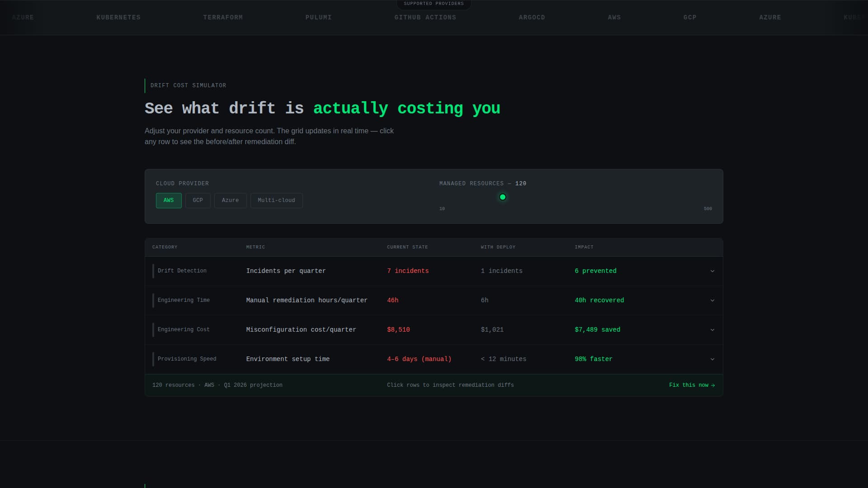The height and width of the screenshot is (488, 868).
Task: Click the '7 incidents' current state value
Action: [408, 271]
